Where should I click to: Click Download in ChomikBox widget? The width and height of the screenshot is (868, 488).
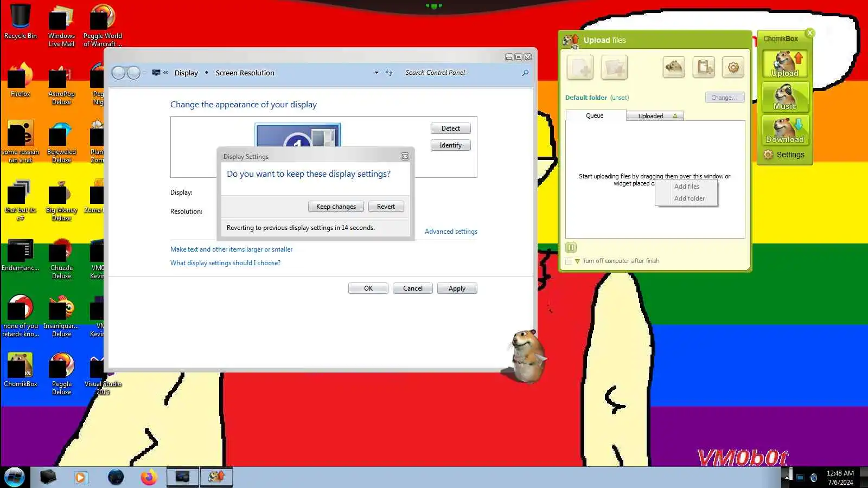785,130
